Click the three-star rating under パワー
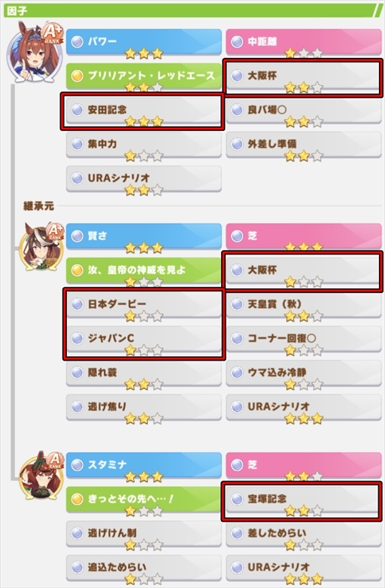385x588 pixels. [144, 53]
